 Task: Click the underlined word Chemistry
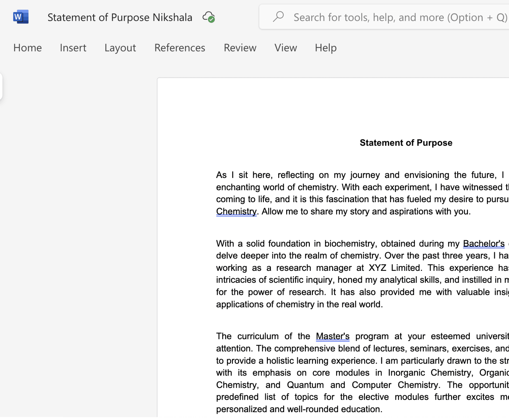pyautogui.click(x=236, y=212)
